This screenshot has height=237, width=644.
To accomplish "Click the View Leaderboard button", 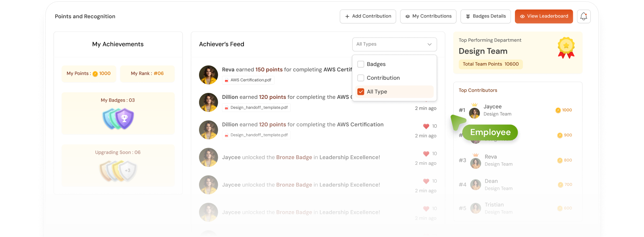I will tap(543, 16).
